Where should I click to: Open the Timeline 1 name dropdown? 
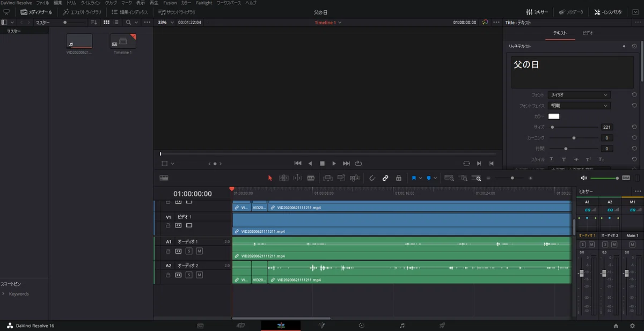328,23
